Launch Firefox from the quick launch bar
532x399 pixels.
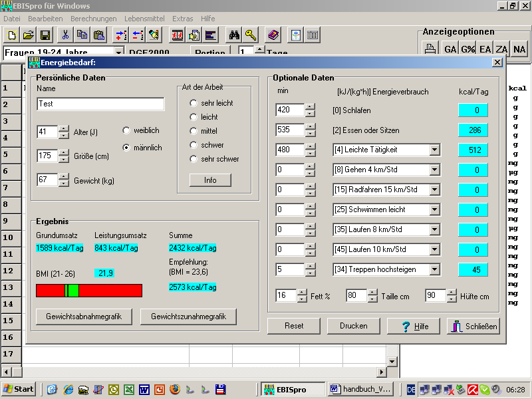pyautogui.click(x=174, y=389)
